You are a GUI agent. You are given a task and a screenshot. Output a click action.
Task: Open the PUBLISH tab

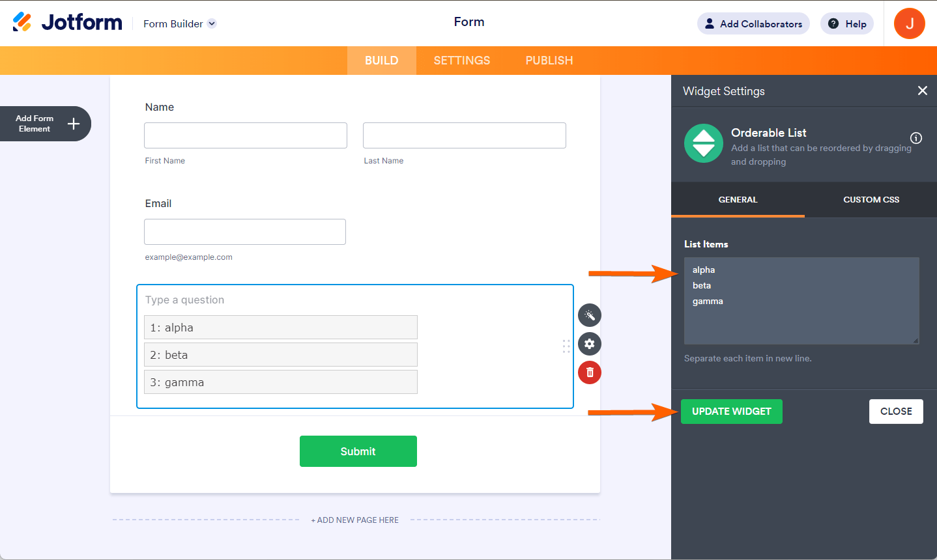click(x=549, y=60)
